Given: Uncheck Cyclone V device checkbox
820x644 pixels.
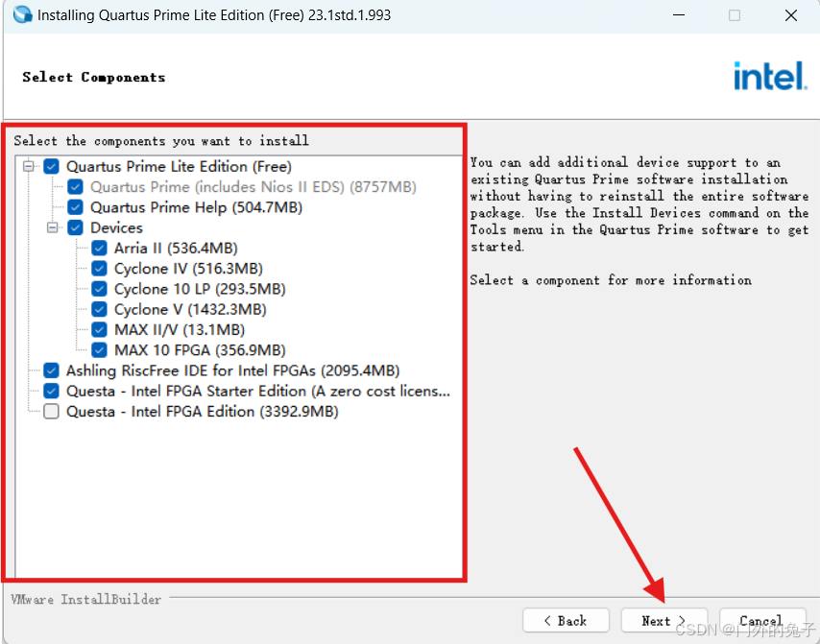Looking at the screenshot, I should coord(99,309).
